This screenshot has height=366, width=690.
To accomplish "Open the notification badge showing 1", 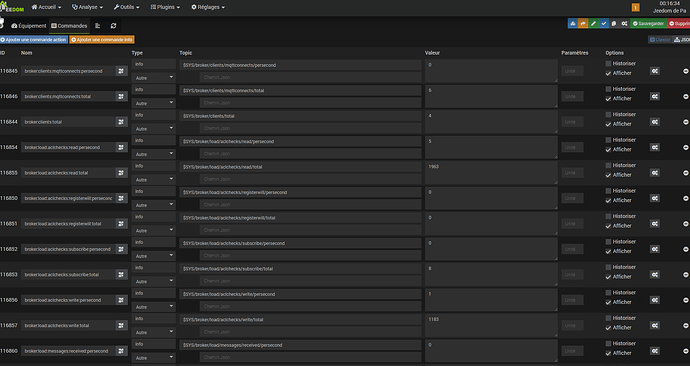I will [x=635, y=7].
